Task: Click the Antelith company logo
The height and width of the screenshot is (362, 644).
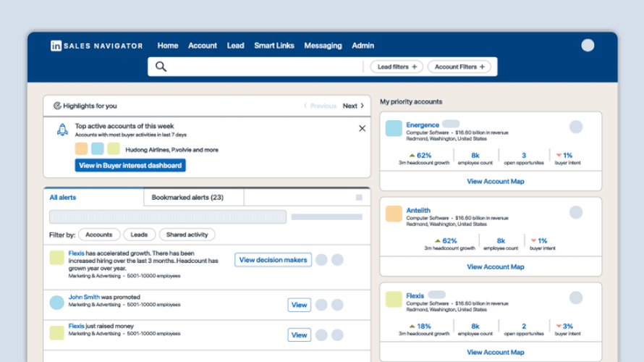Action: 394,214
